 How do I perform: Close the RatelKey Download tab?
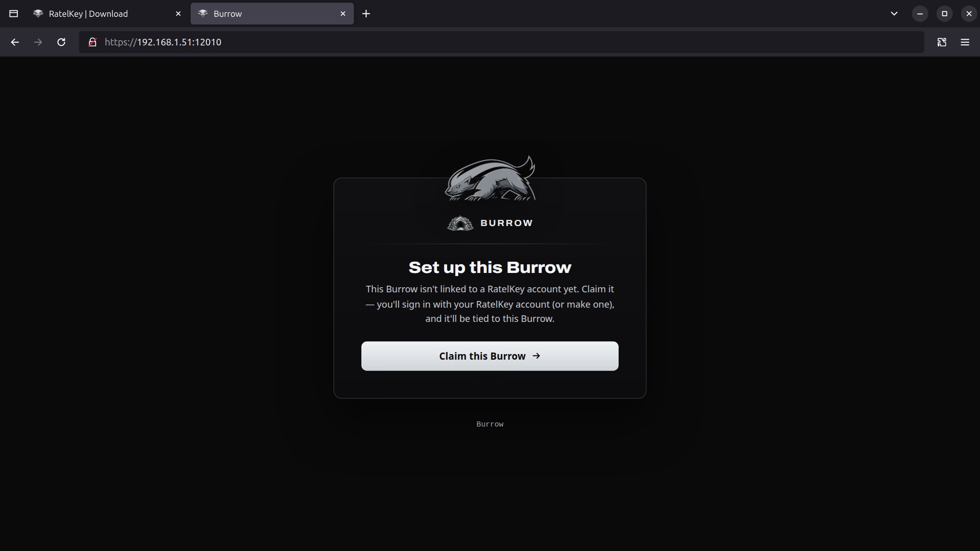point(178,14)
